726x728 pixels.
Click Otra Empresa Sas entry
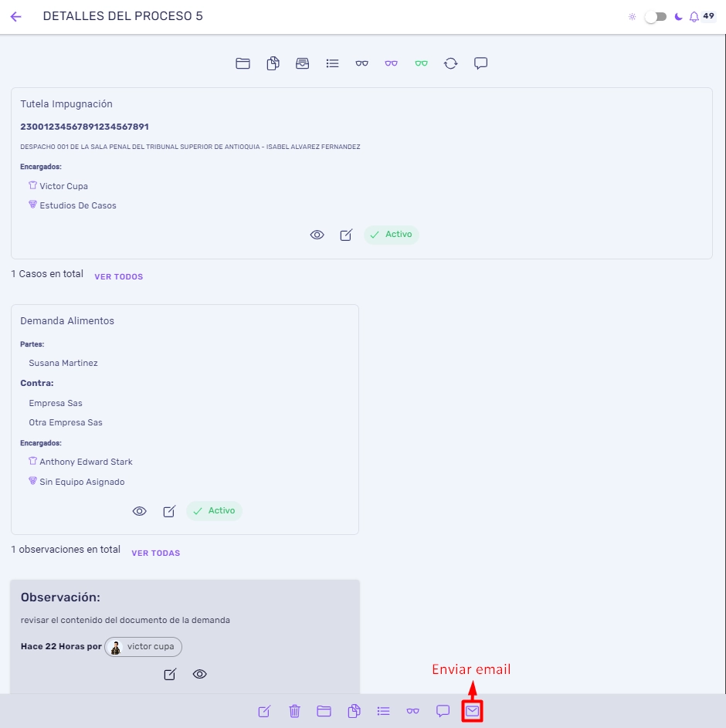[x=66, y=422]
